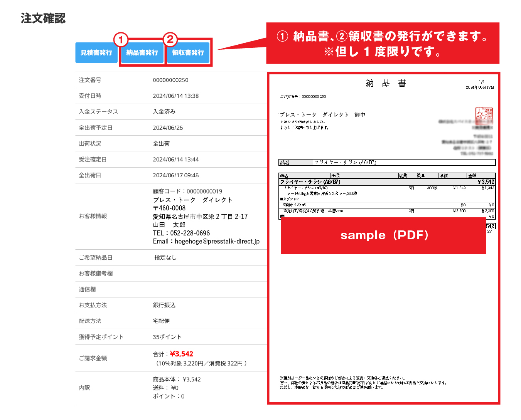Click the 獲得予定ポイント row label
This screenshot has width=521, height=420.
click(101, 337)
